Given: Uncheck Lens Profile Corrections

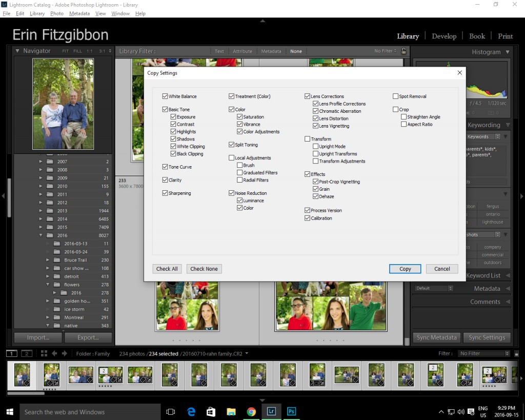Looking at the screenshot, I should point(315,104).
